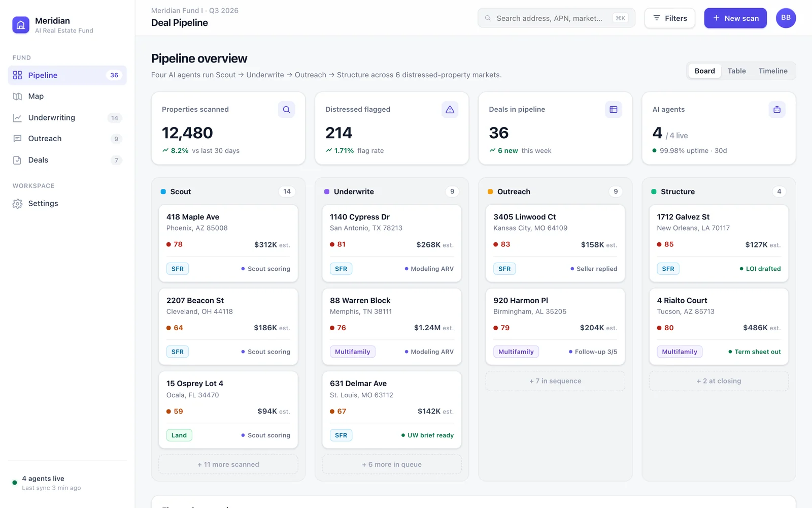Image resolution: width=812 pixels, height=508 pixels.
Task: Switch to Board view
Action: pyautogui.click(x=704, y=71)
